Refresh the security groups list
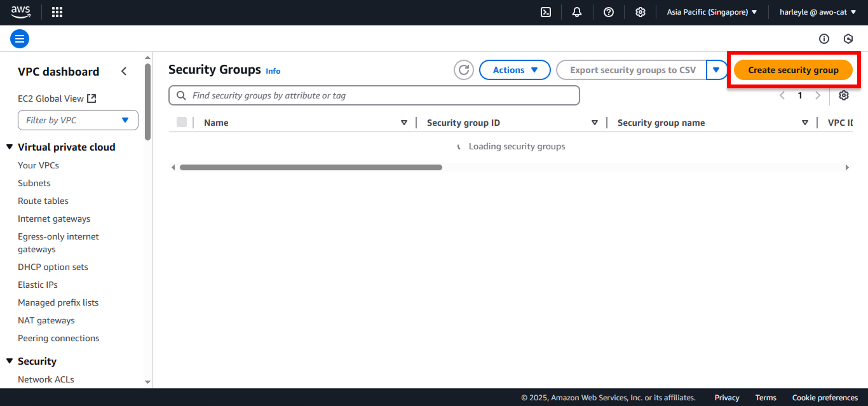868x406 pixels. [464, 70]
